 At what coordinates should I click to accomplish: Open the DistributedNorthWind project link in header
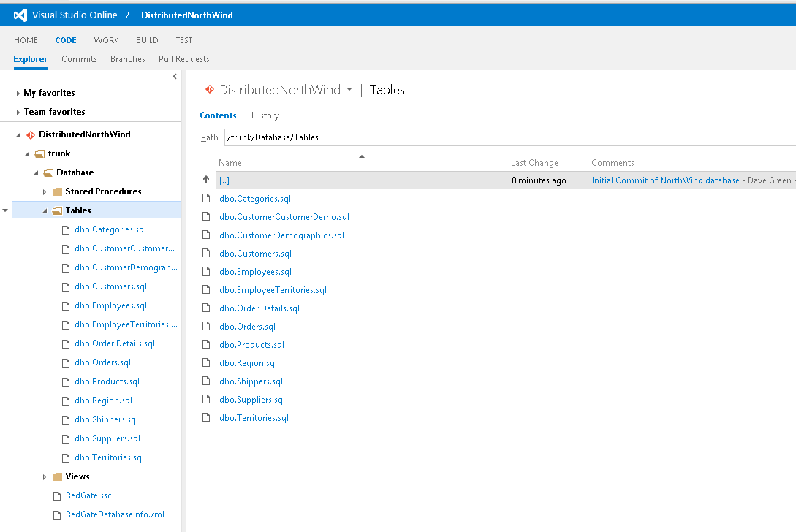[x=187, y=15]
